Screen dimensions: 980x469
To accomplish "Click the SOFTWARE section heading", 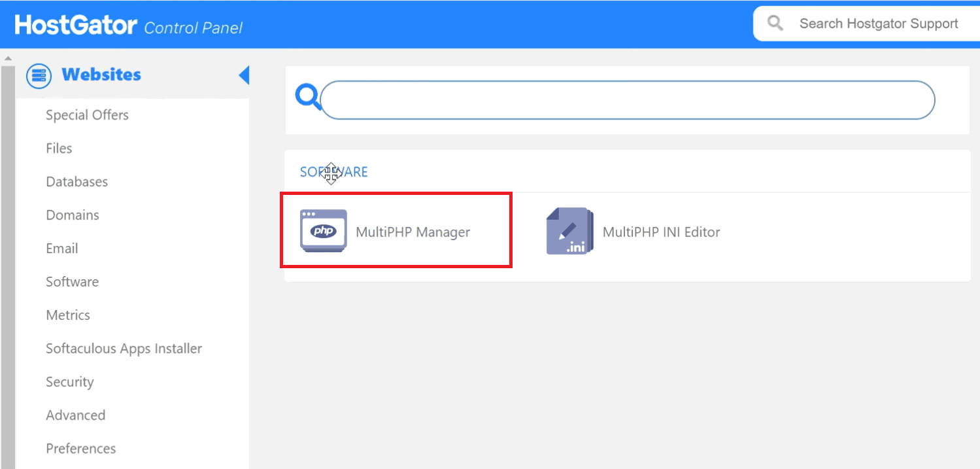I will [333, 172].
